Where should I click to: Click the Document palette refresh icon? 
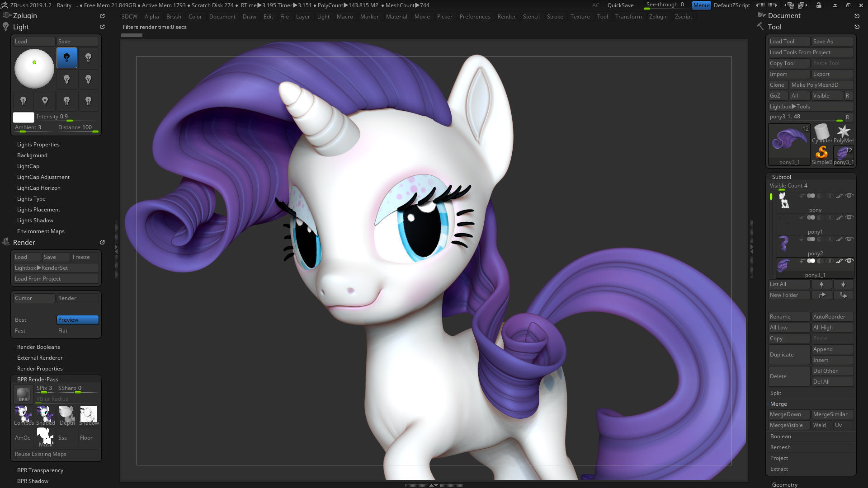point(857,15)
